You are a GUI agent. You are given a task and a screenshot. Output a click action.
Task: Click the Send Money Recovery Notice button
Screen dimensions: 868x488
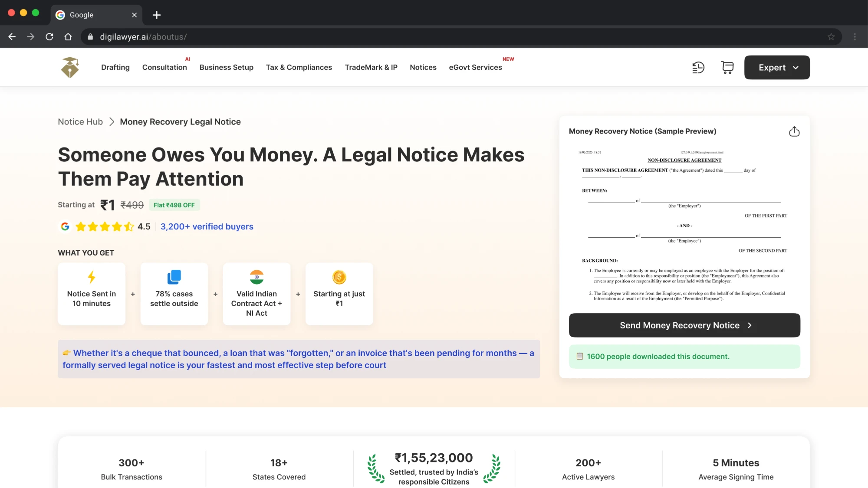(x=684, y=325)
